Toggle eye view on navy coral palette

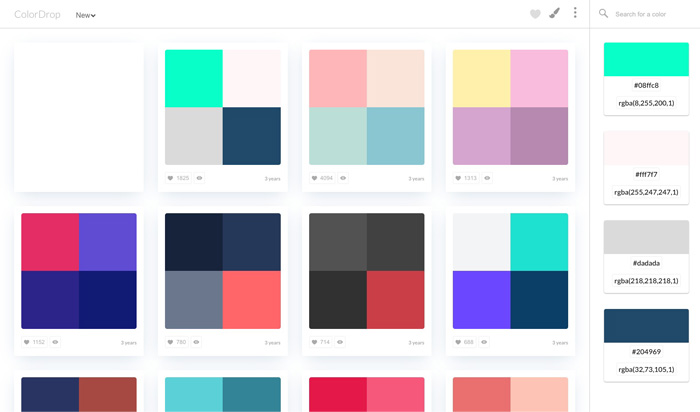(196, 342)
